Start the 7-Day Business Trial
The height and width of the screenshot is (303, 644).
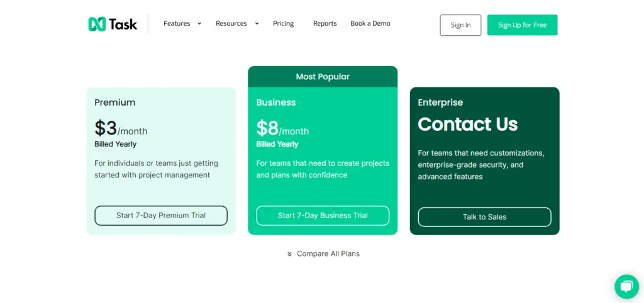tap(323, 216)
